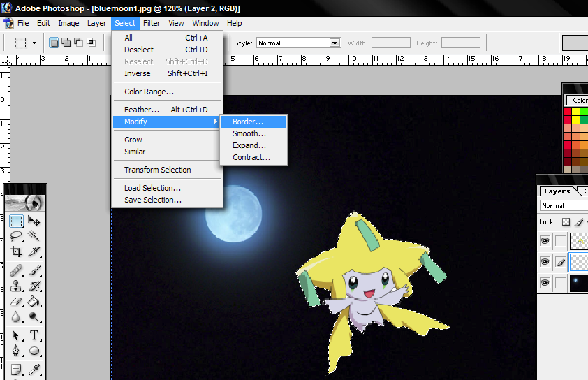Open the Image menu
The width and height of the screenshot is (588, 380).
(68, 23)
